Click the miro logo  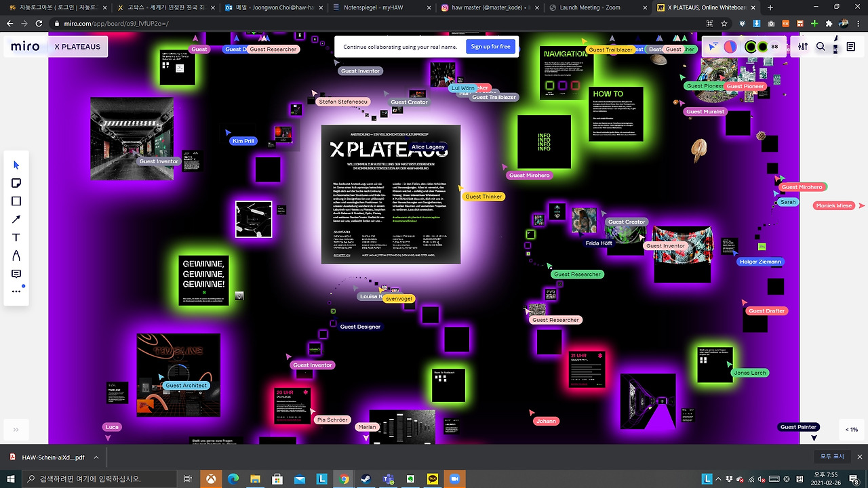pos(25,47)
